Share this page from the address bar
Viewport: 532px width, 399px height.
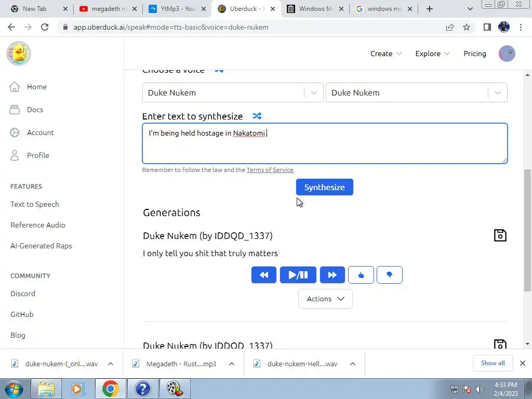click(450, 27)
